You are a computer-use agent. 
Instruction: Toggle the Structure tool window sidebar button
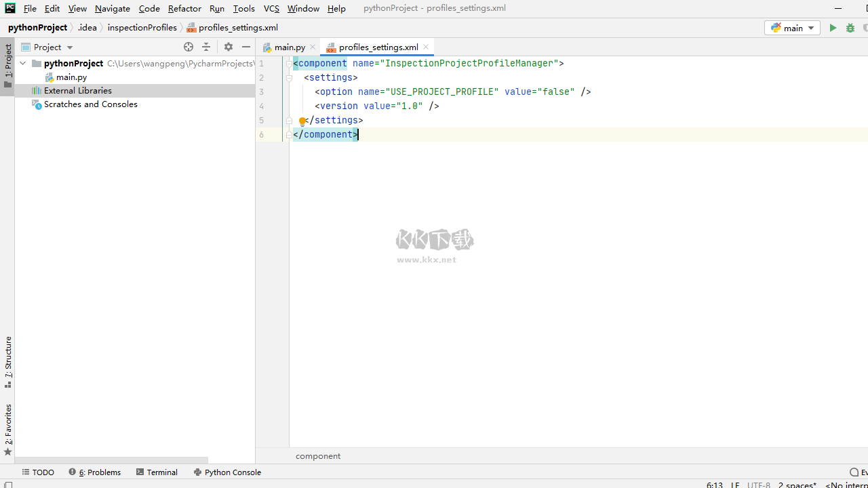tap(7, 361)
